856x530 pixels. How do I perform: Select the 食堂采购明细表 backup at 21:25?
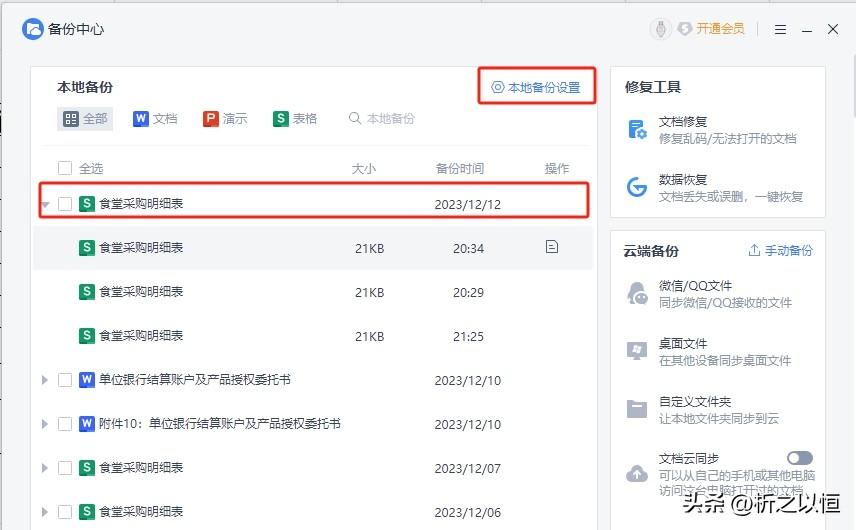[313, 336]
